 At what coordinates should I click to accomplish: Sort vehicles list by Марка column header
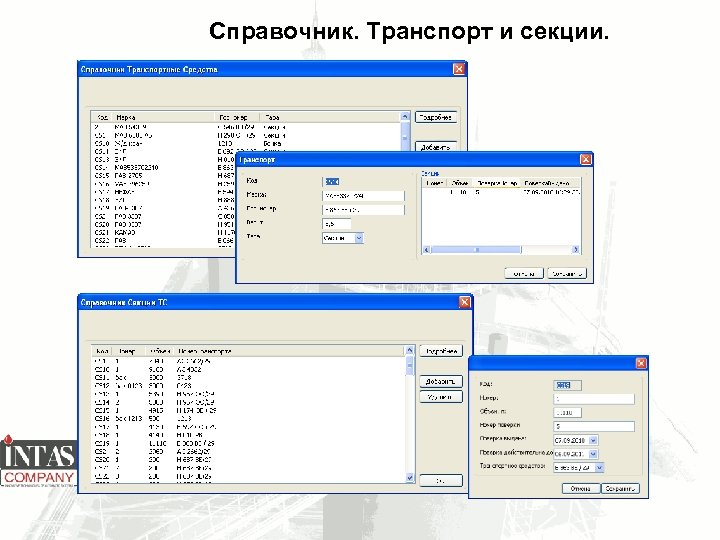click(x=164, y=117)
